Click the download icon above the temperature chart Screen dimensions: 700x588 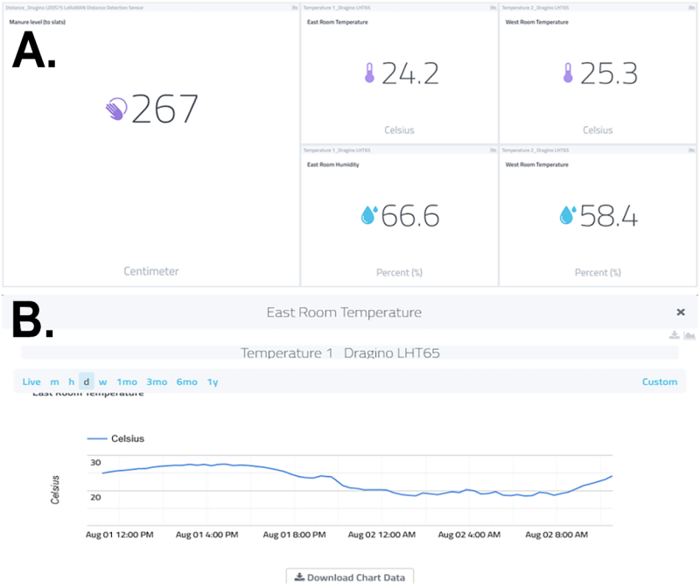click(x=674, y=335)
